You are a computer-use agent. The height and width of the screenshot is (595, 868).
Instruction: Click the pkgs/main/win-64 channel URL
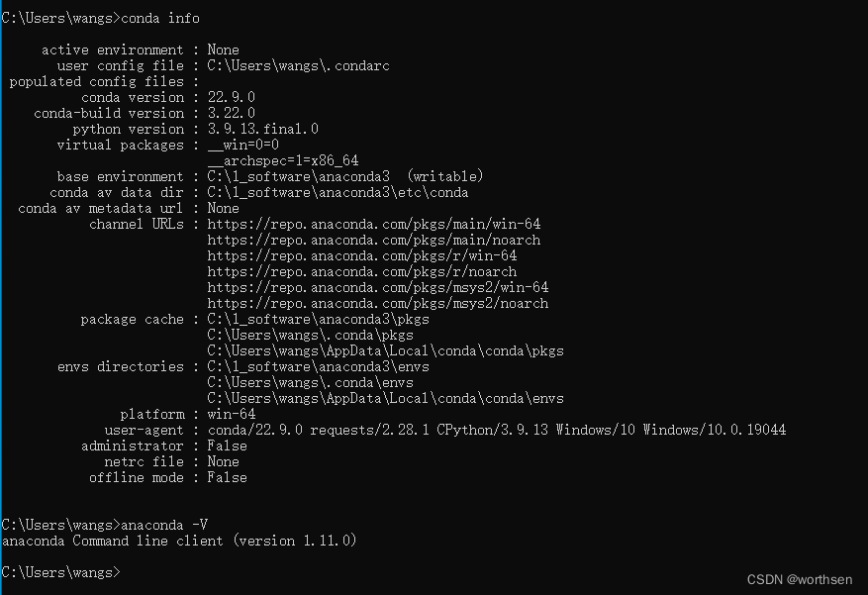coord(373,225)
